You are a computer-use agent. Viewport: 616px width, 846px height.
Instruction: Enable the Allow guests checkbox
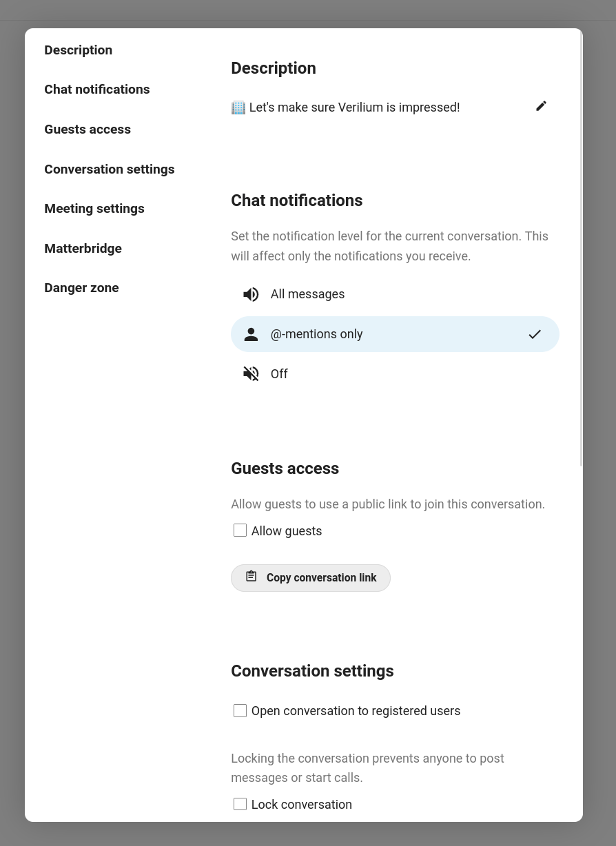coord(240,530)
